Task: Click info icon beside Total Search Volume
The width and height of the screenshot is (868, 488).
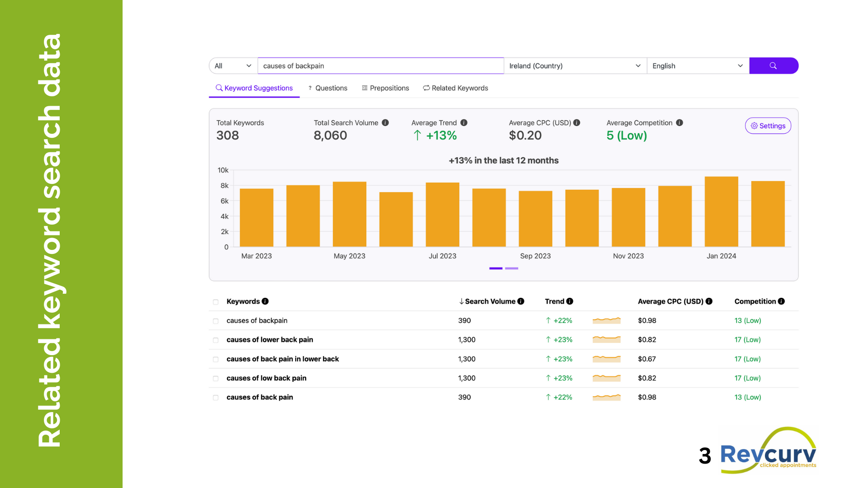Action: tap(385, 122)
